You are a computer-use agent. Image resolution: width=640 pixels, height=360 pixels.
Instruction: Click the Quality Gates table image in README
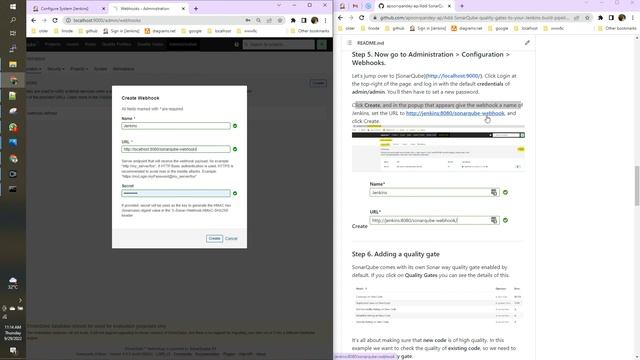click(438, 305)
